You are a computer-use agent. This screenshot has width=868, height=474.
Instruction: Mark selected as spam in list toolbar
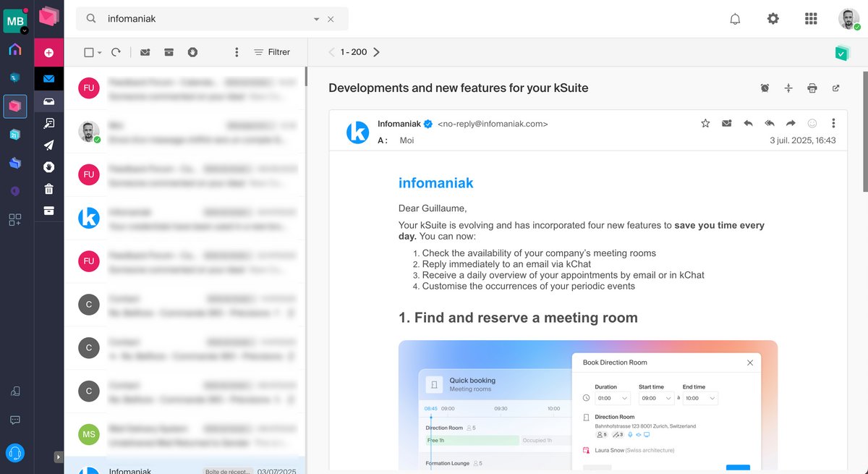coord(192,52)
